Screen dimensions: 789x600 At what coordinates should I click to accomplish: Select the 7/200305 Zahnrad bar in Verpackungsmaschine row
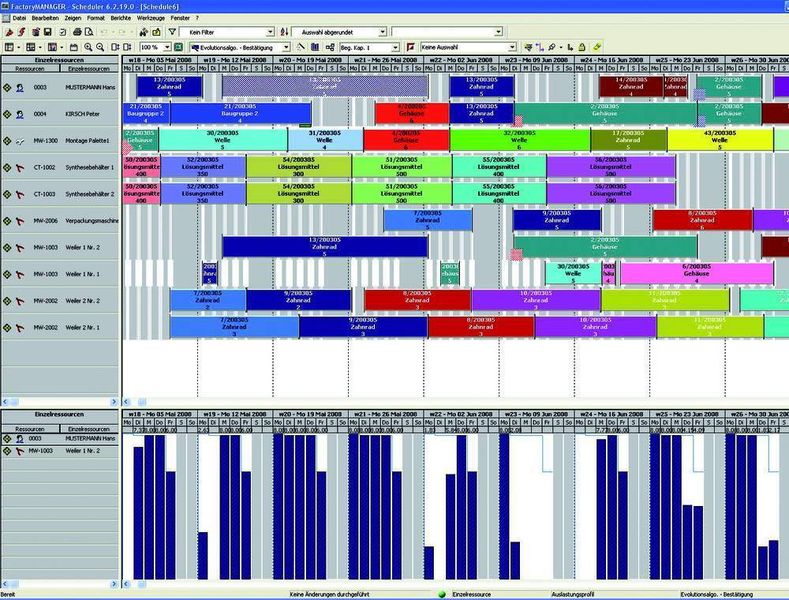tap(428, 220)
